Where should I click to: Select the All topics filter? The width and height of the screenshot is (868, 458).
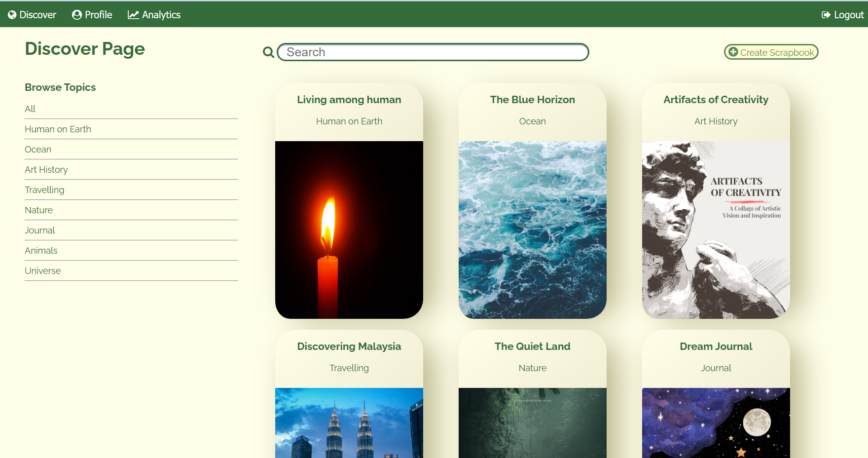pyautogui.click(x=30, y=109)
